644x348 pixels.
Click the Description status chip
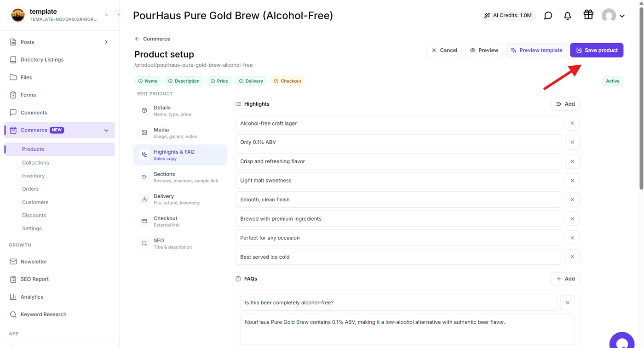click(184, 81)
